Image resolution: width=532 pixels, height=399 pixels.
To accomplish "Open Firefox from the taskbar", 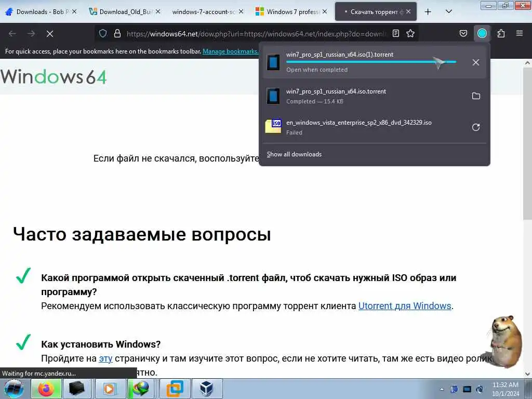I will click(x=46, y=389).
